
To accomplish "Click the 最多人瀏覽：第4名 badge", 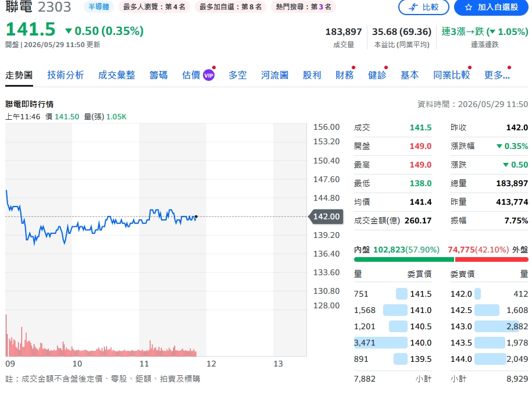I will 155,7.
